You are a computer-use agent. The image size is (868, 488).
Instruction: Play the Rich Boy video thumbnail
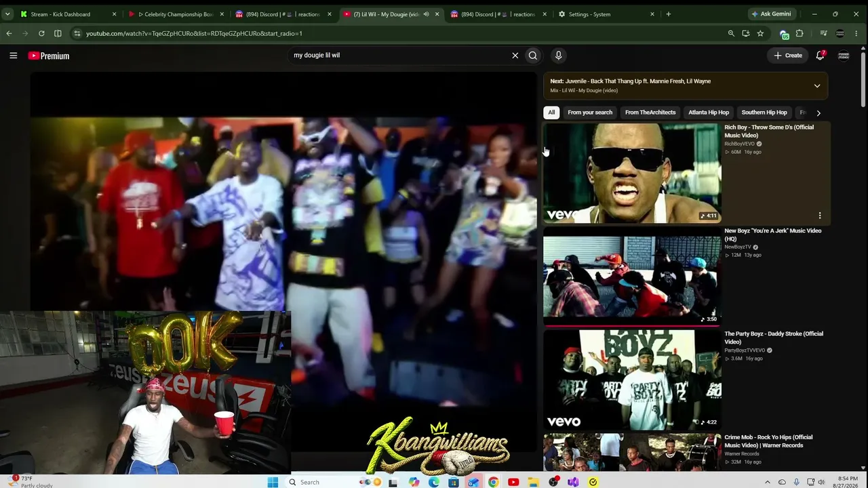pos(632,173)
